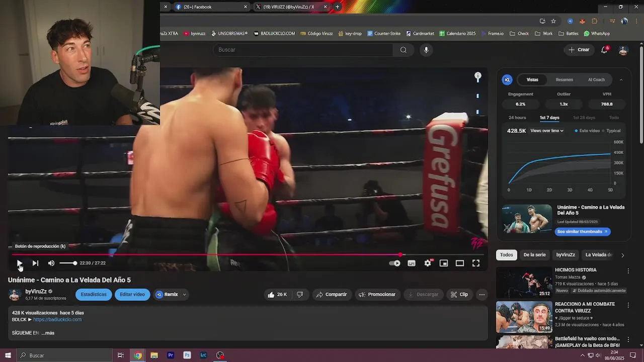This screenshot has height=362, width=644.
Task: Adjust the volume slider handle
Action: 75,263
